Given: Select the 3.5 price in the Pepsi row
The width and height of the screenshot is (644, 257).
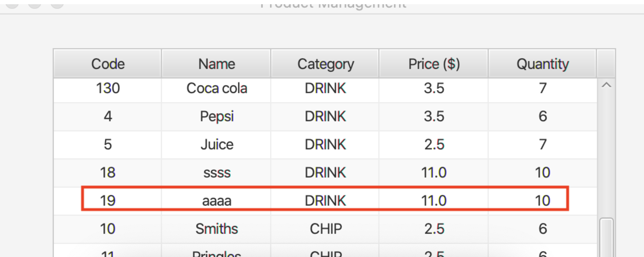Looking at the screenshot, I should tap(434, 116).
